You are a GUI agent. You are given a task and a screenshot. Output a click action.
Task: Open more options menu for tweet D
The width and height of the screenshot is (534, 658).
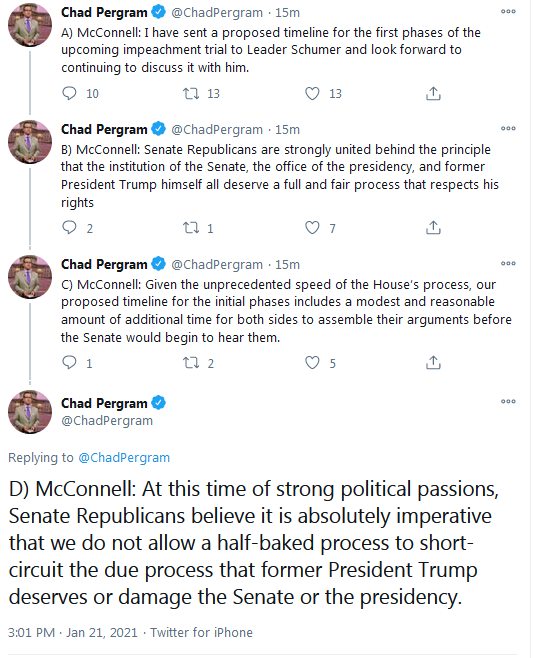(508, 401)
